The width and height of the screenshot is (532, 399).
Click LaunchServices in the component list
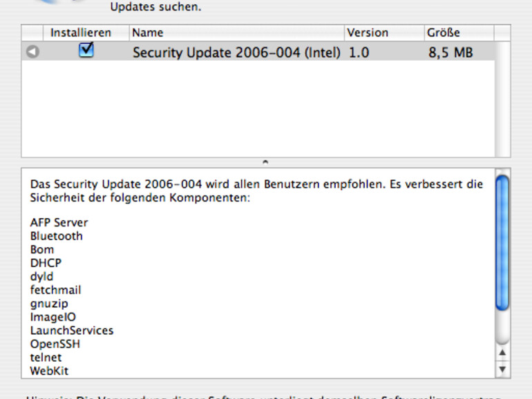pyautogui.click(x=72, y=331)
